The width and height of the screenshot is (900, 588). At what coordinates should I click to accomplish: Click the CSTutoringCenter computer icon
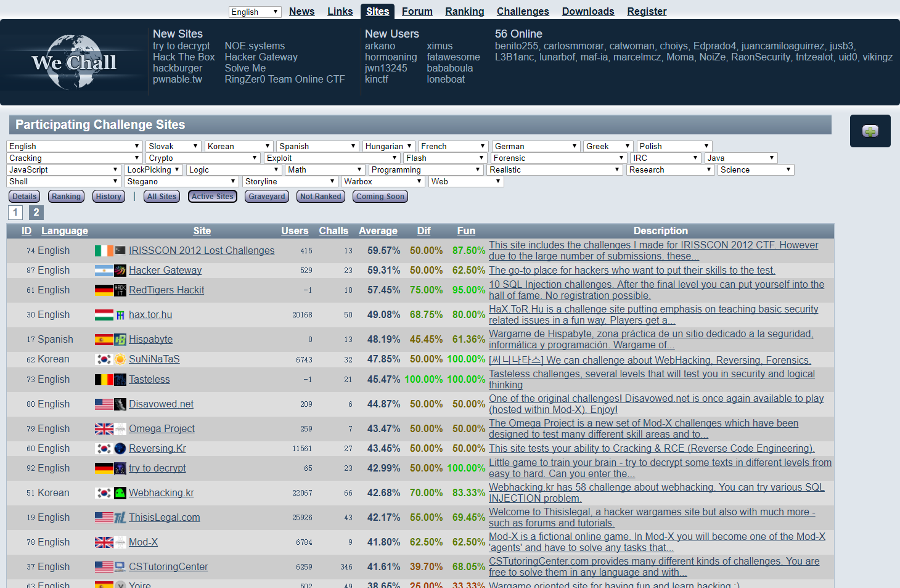[x=120, y=566]
